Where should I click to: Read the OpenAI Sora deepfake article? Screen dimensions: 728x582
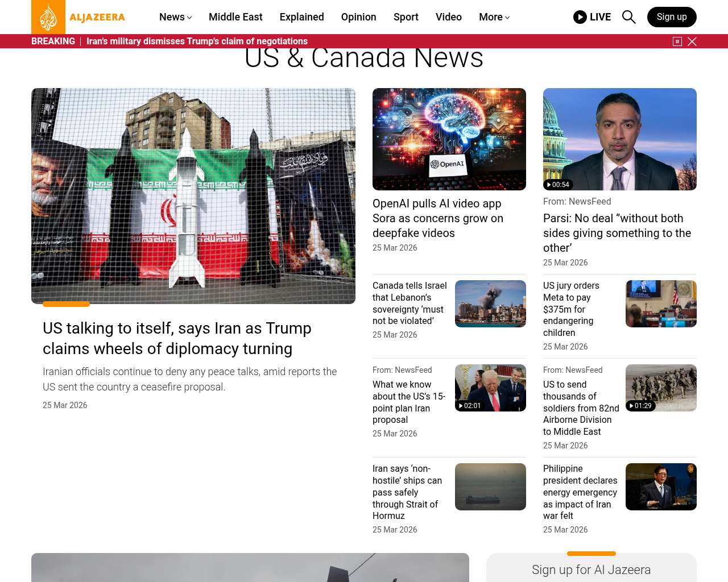(x=437, y=218)
